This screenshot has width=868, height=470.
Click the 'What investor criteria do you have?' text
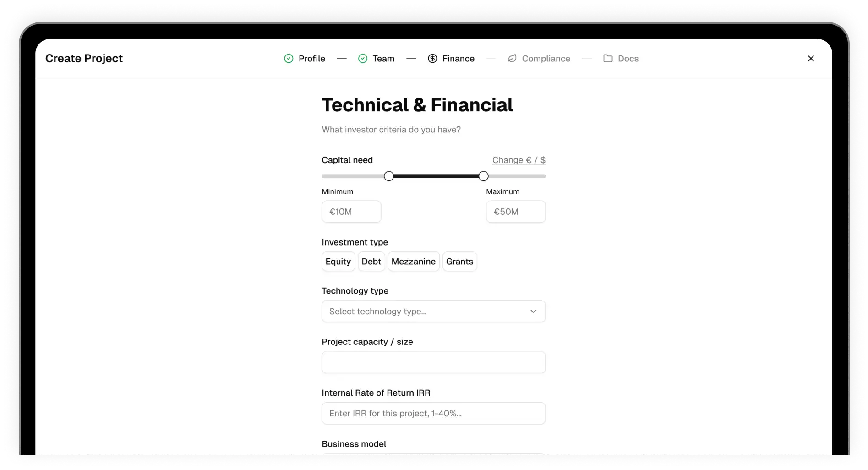[391, 130]
